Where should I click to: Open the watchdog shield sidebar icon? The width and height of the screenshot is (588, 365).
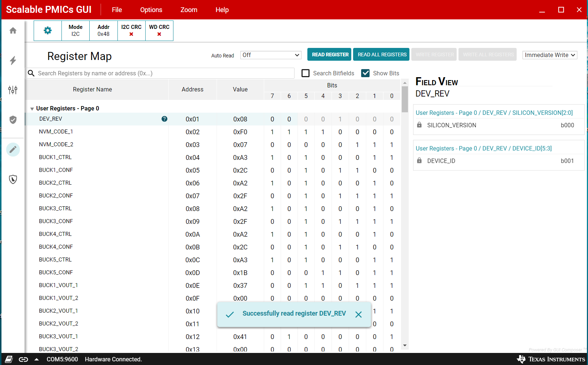click(13, 179)
